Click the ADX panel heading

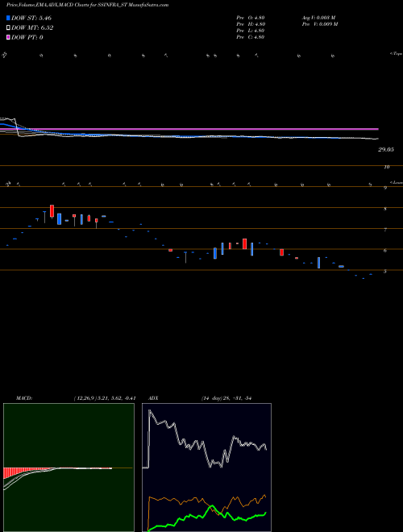pos(153,398)
